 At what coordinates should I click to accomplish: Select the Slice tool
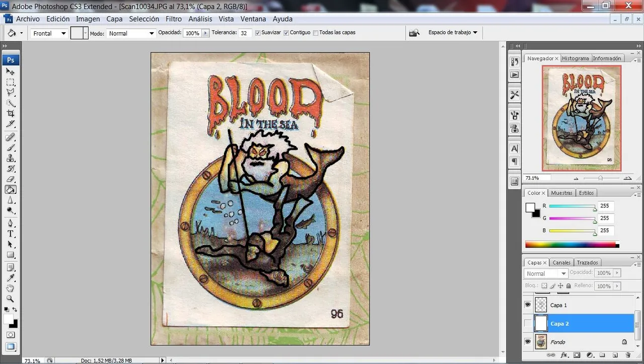pyautogui.click(x=11, y=124)
